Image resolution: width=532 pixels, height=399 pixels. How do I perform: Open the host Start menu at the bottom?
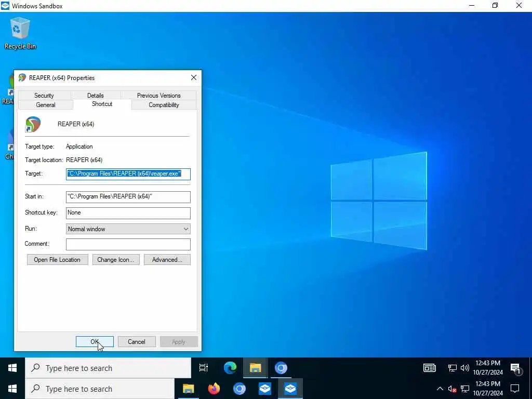click(12, 389)
